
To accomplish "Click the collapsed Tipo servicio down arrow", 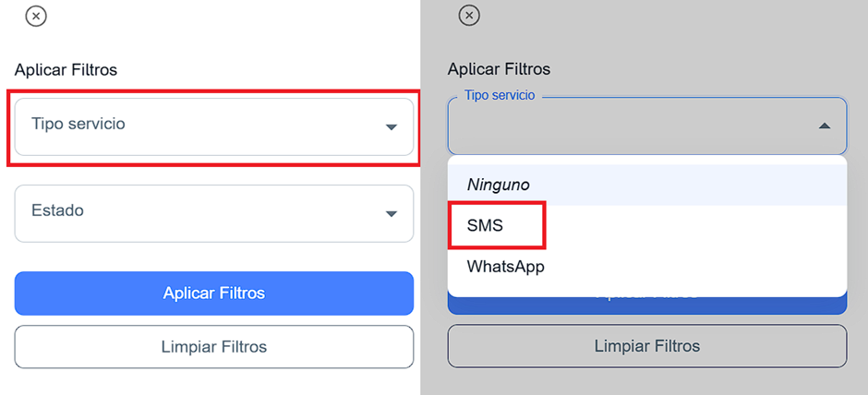I will coord(392,127).
